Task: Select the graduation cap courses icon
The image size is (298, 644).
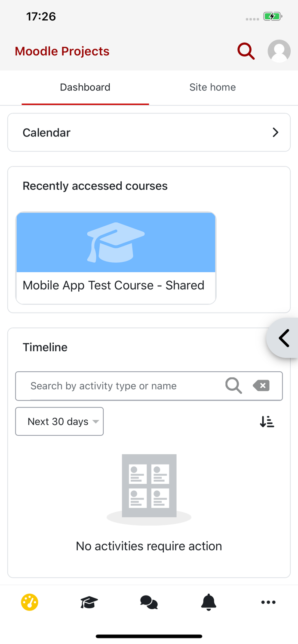Action: 88,602
